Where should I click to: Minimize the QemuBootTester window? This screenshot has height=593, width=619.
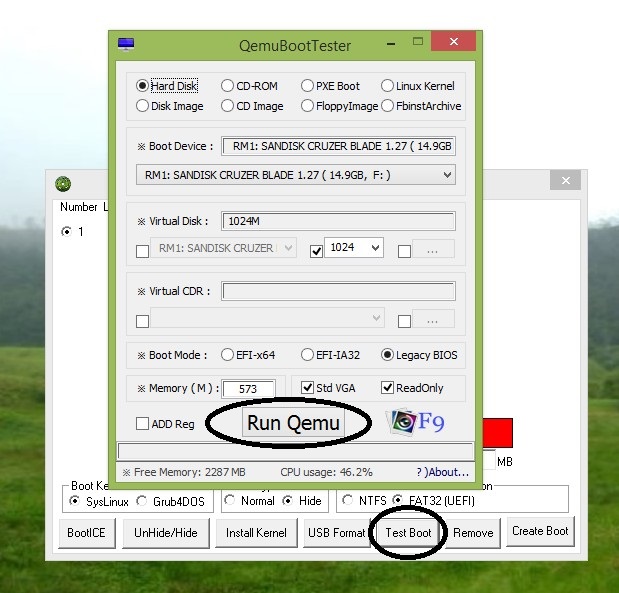(391, 44)
